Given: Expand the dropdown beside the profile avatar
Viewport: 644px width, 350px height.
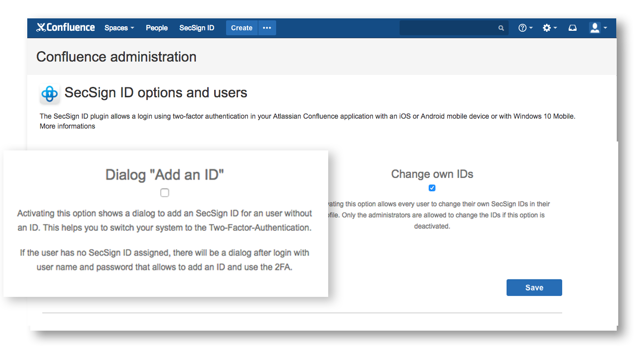Looking at the screenshot, I should tap(604, 29).
